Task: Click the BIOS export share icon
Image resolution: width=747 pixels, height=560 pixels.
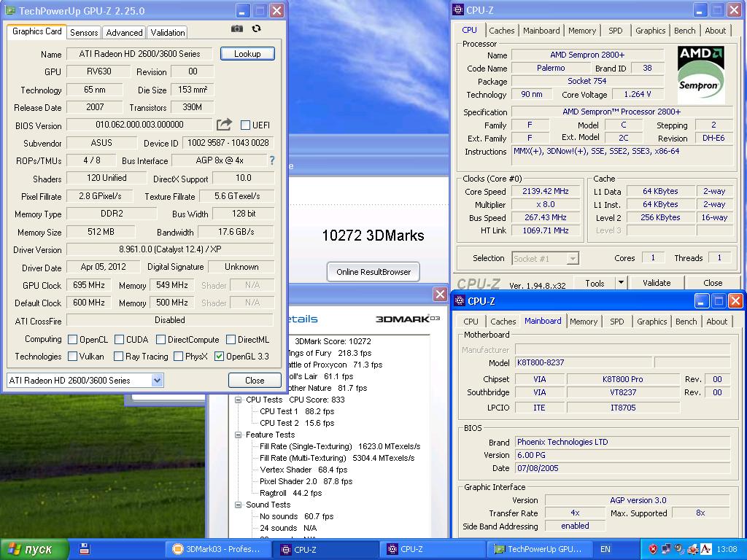Action: coord(224,125)
